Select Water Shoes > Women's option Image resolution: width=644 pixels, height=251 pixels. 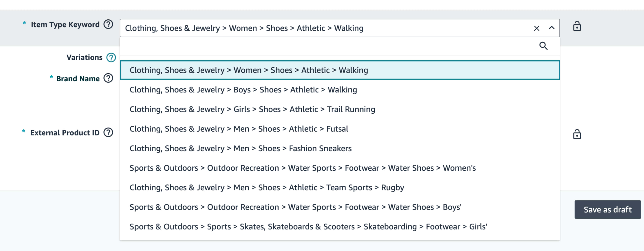pyautogui.click(x=303, y=168)
